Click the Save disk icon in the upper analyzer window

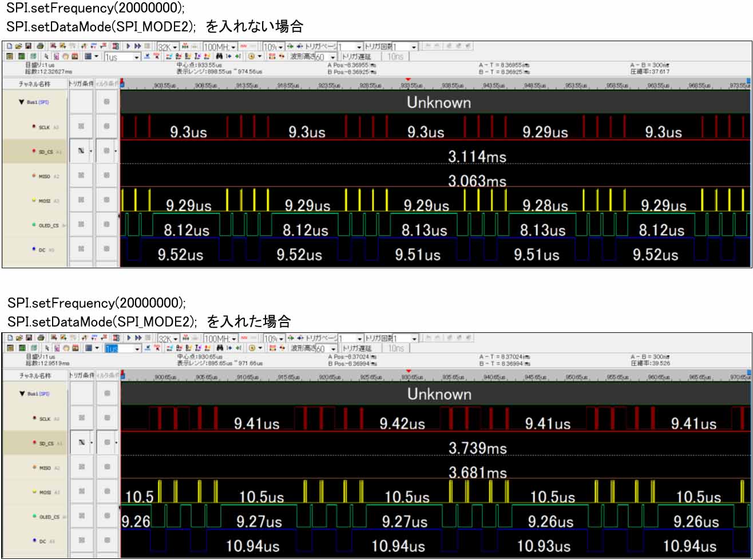pyautogui.click(x=28, y=46)
